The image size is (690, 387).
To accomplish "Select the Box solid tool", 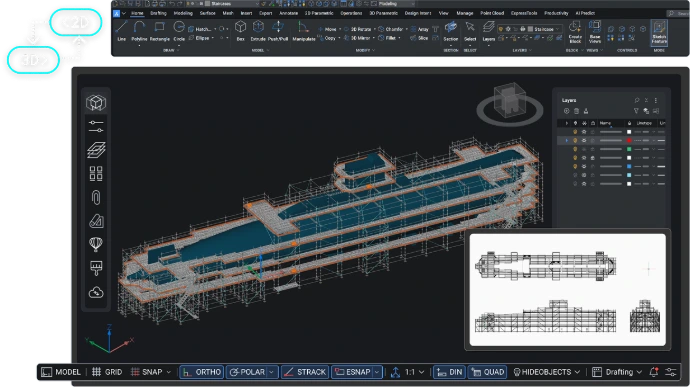I will (x=240, y=31).
